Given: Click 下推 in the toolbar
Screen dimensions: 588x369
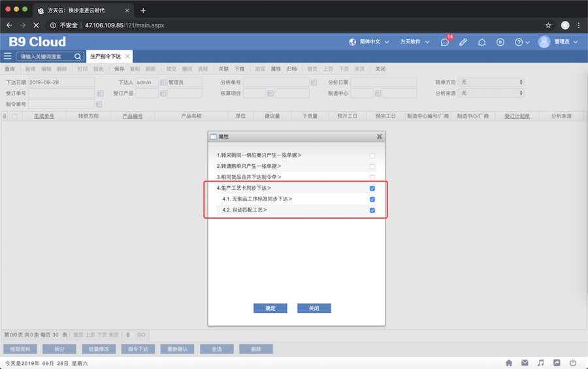Looking at the screenshot, I should (239, 69).
